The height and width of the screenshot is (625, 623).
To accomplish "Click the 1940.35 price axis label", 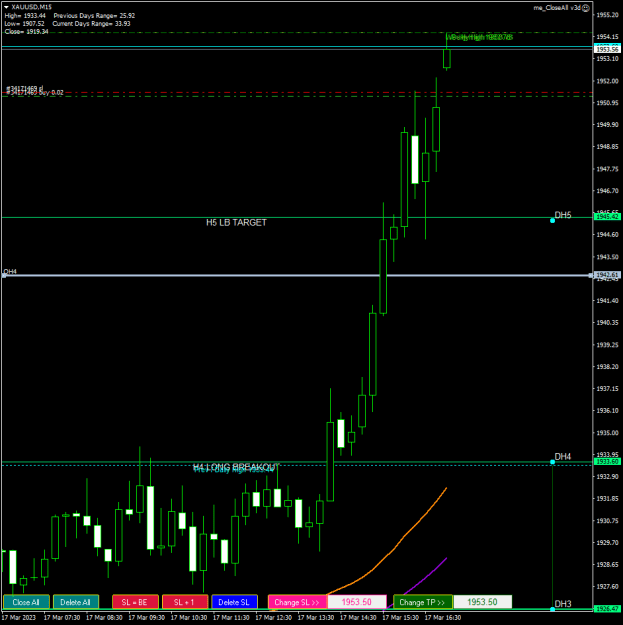I will (607, 322).
